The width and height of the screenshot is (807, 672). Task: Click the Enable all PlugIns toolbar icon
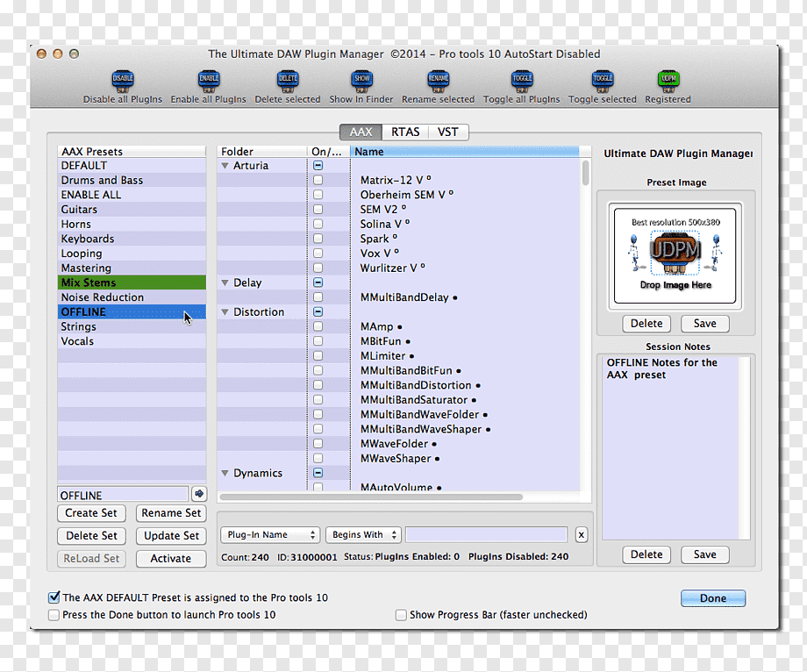pyautogui.click(x=209, y=82)
